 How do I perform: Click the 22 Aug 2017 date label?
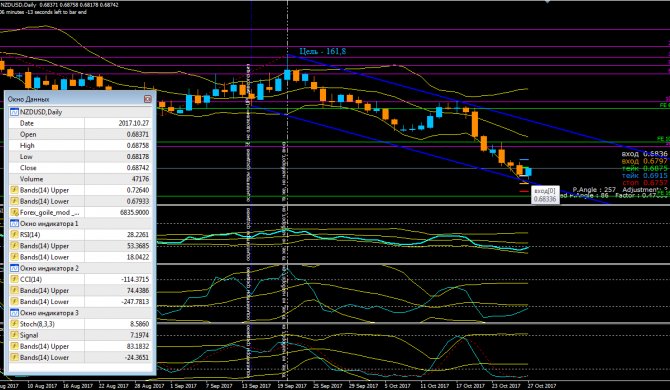point(113,386)
